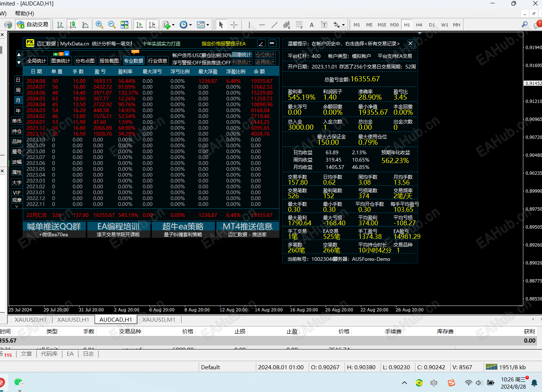This screenshot has height=392, width=542.
Task: Select the horizontal line drawing tool
Action: point(262,25)
